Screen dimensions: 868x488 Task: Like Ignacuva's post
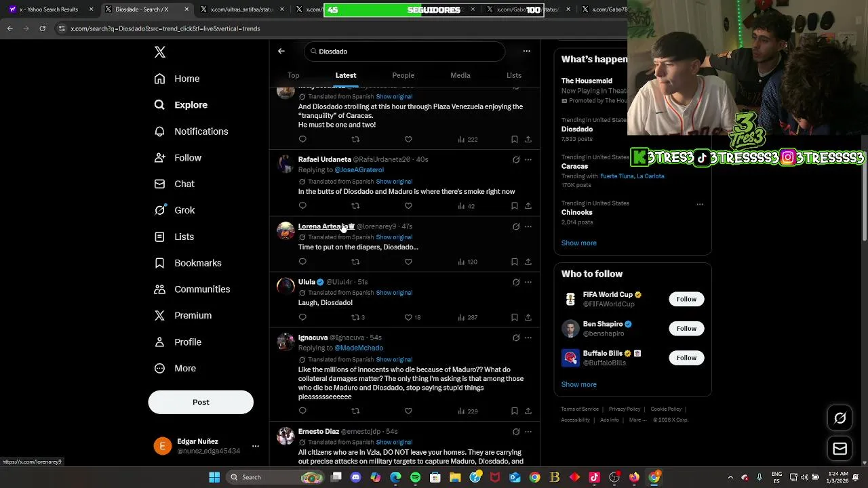(x=408, y=411)
